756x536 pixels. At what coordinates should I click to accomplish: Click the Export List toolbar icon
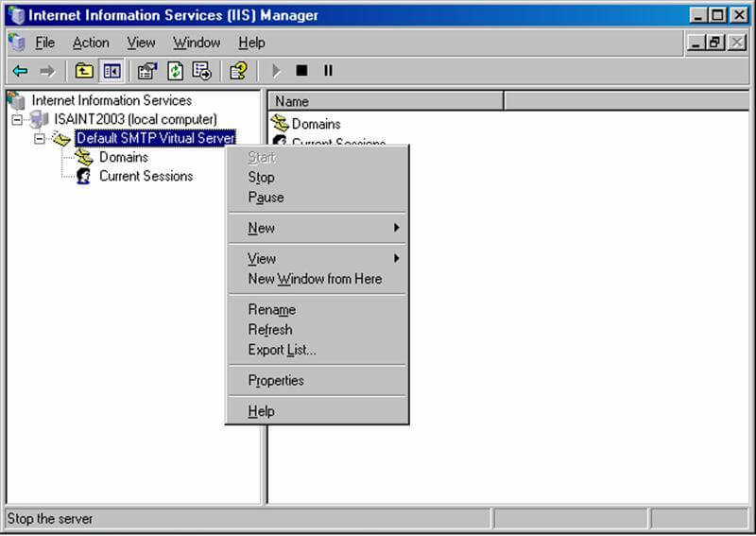(202, 72)
